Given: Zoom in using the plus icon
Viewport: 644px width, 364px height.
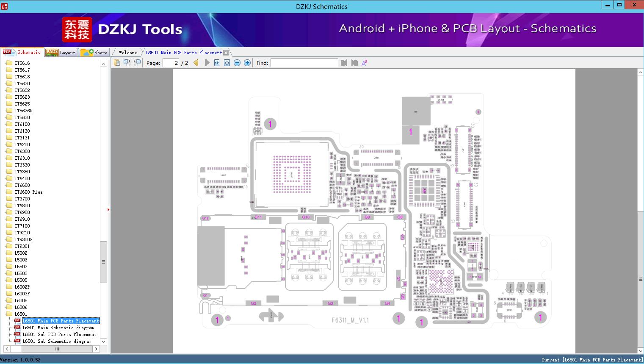Looking at the screenshot, I should 247,62.
